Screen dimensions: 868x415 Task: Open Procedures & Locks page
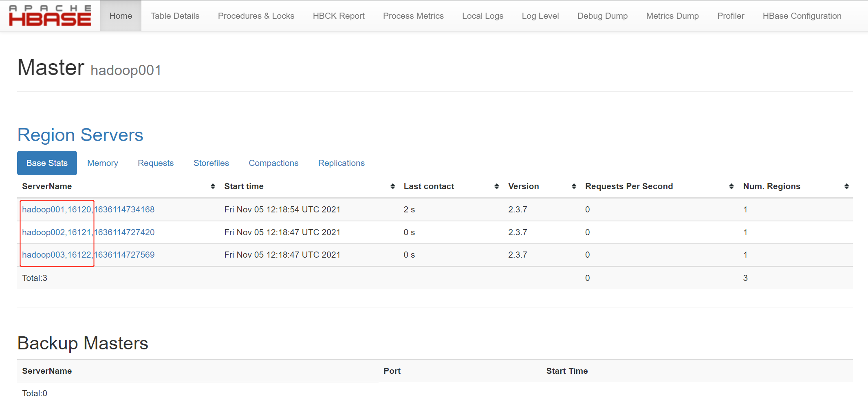click(256, 16)
